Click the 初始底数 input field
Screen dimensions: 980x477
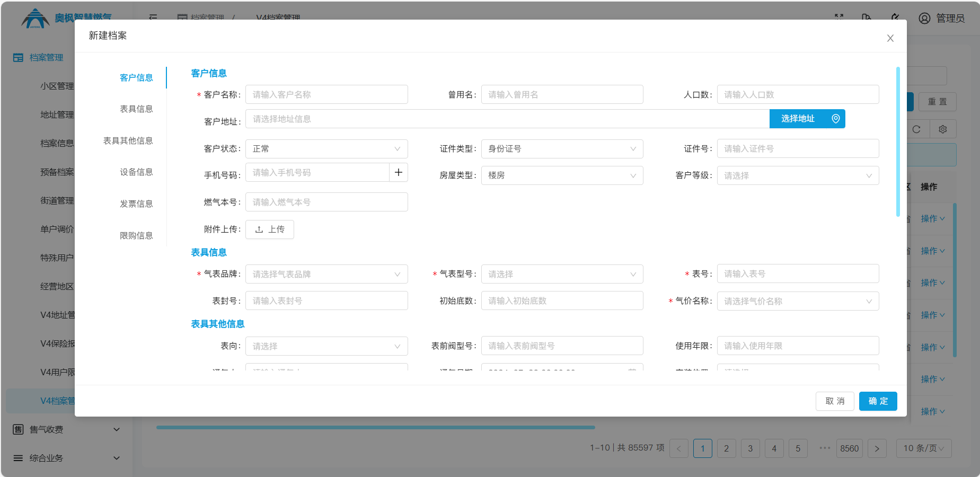pyautogui.click(x=562, y=301)
